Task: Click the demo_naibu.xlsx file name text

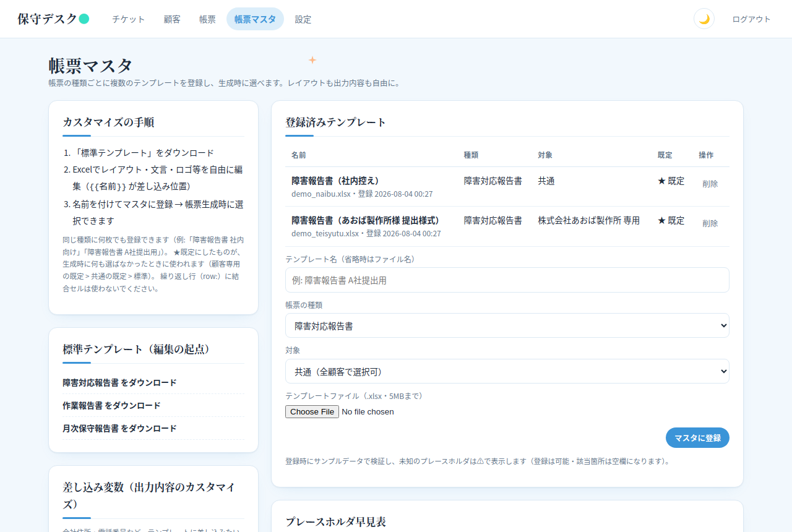Action: coord(321,194)
